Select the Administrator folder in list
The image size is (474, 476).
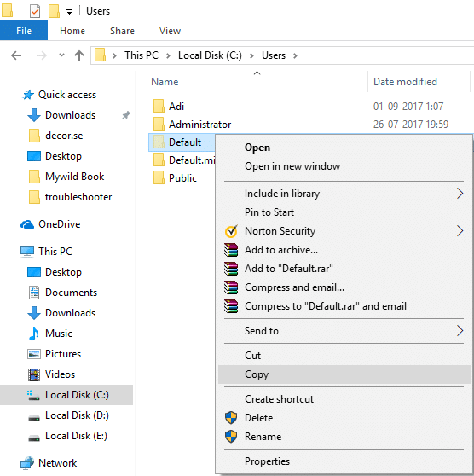point(199,125)
